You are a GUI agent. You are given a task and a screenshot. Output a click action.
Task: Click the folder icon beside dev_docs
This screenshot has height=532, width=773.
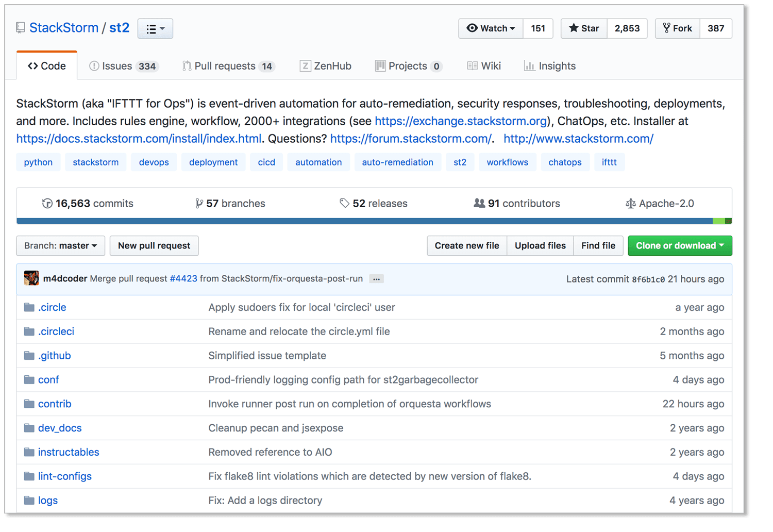pos(29,428)
